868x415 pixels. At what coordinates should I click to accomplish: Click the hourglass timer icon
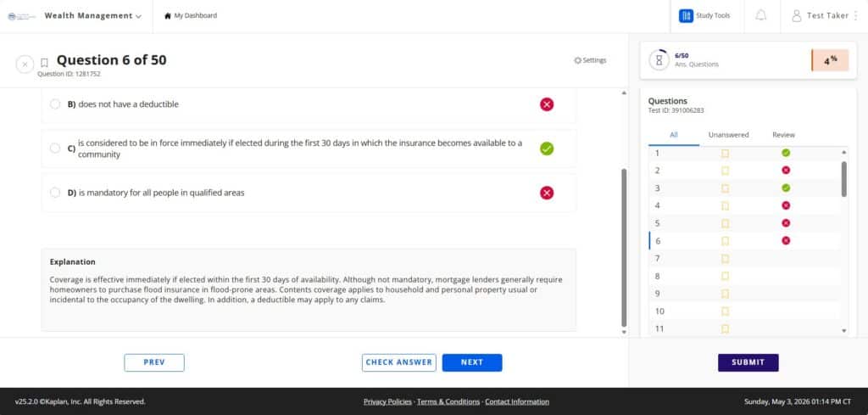[659, 60]
